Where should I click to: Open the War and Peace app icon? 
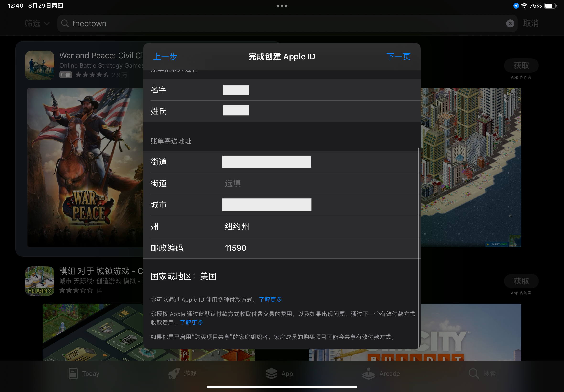point(39,65)
